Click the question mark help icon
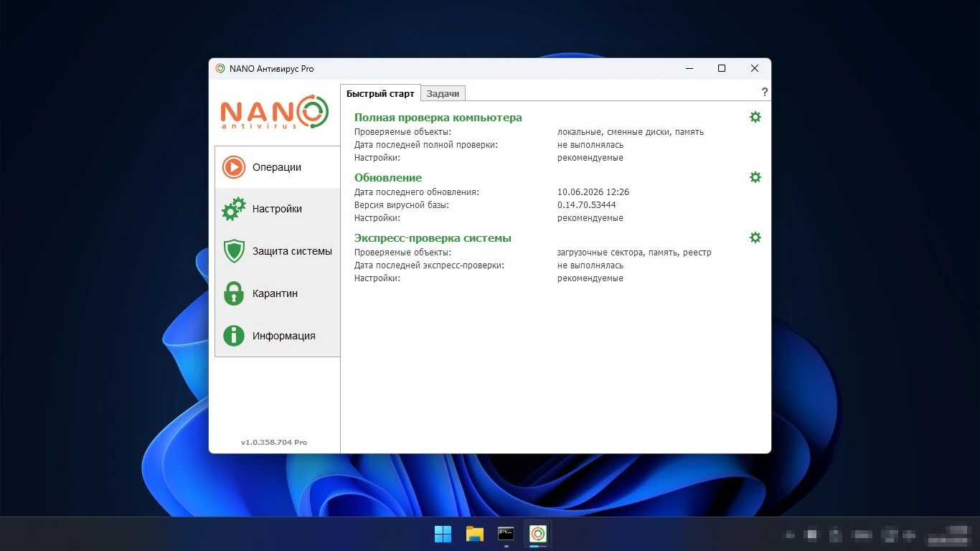The height and width of the screenshot is (551, 980). pos(765,93)
